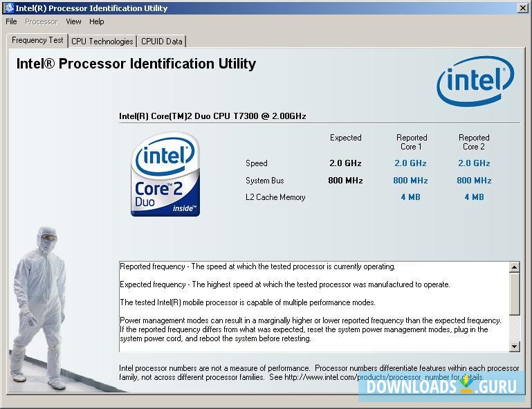Click the Core 1 reported speed 2.0 GHz

pos(410,163)
